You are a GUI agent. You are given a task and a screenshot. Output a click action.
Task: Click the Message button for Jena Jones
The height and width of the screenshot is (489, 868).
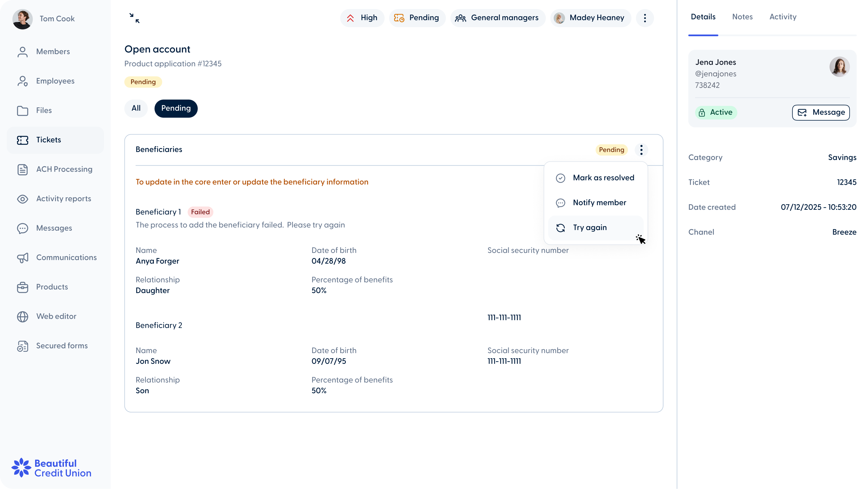(x=821, y=112)
